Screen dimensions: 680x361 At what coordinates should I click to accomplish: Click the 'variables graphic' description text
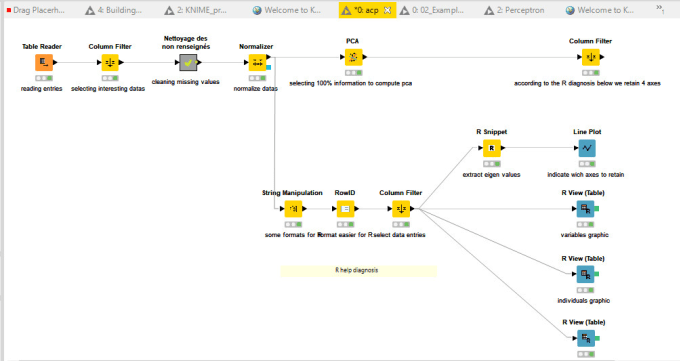(x=585, y=235)
